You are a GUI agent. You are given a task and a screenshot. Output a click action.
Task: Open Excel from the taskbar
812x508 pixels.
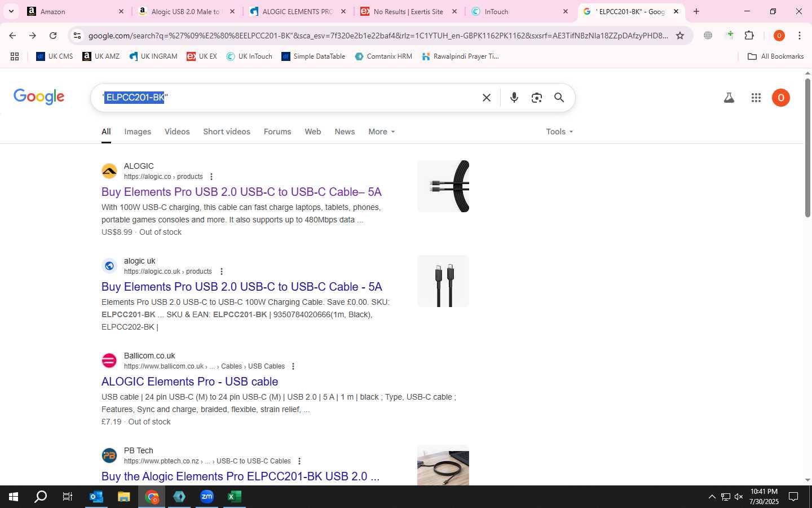(x=234, y=497)
